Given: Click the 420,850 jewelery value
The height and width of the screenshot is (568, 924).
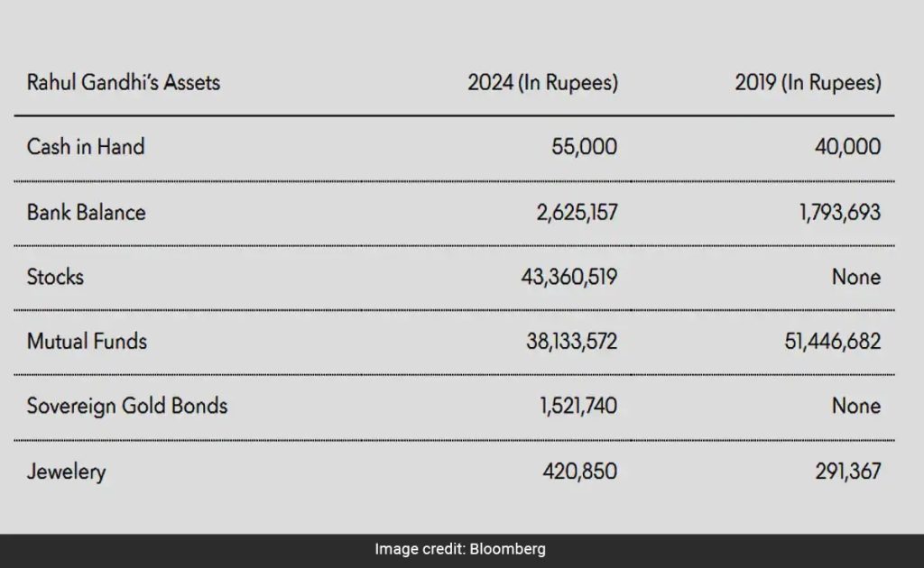Looking at the screenshot, I should [x=579, y=471].
